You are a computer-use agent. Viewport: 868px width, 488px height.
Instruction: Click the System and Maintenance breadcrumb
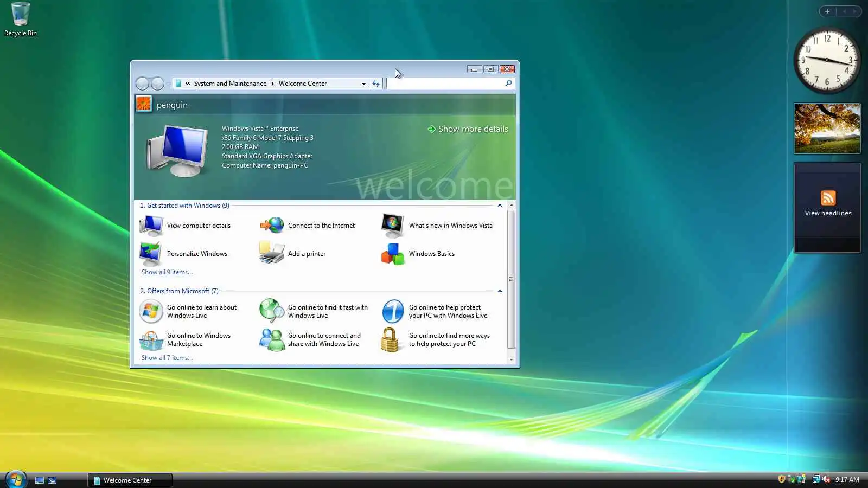(230, 84)
